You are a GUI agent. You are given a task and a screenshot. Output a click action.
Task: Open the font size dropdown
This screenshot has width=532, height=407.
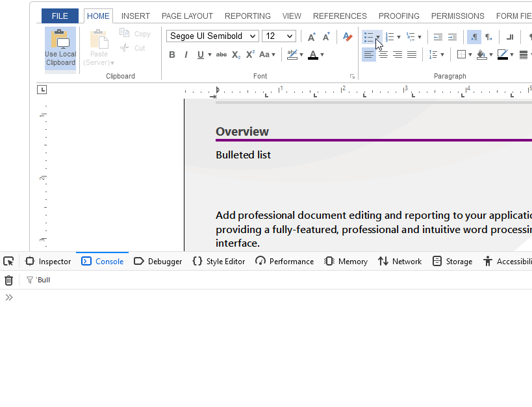tap(290, 36)
